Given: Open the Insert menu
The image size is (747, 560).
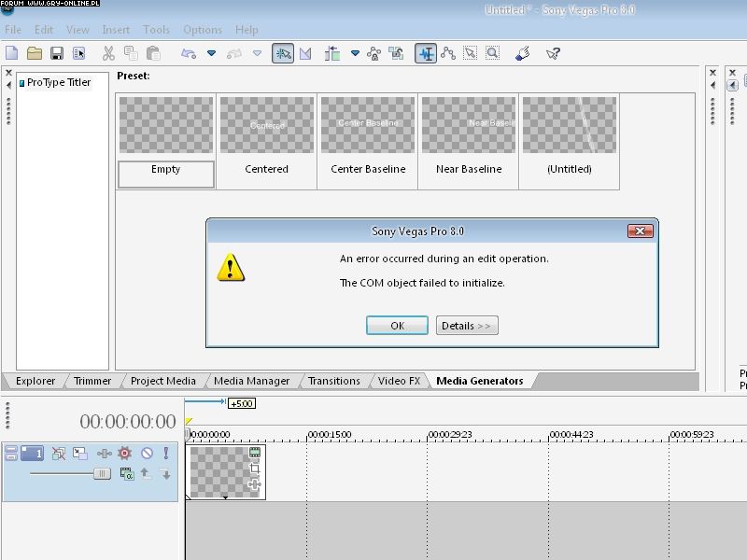Looking at the screenshot, I should point(116,30).
